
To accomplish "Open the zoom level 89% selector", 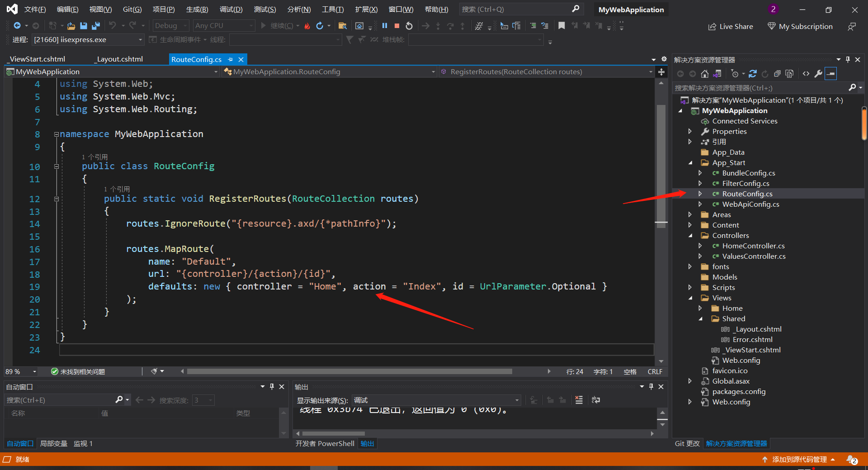I will [x=20, y=371].
